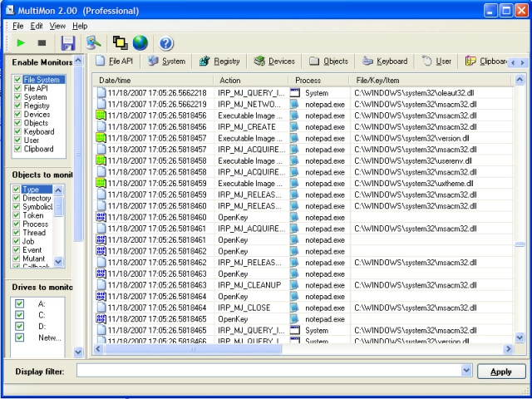This screenshot has height=399, width=532.
Task: Open the find/search tool icon in toolbar
Action: (x=93, y=42)
